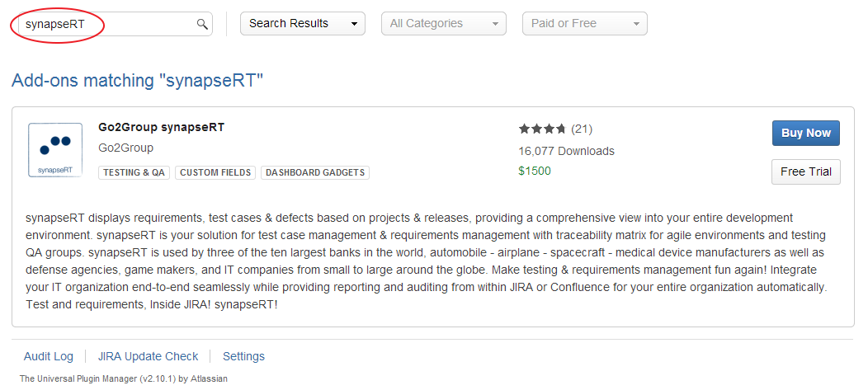Click the $1500 price label
Screen dimensions: 868x390
click(x=535, y=171)
